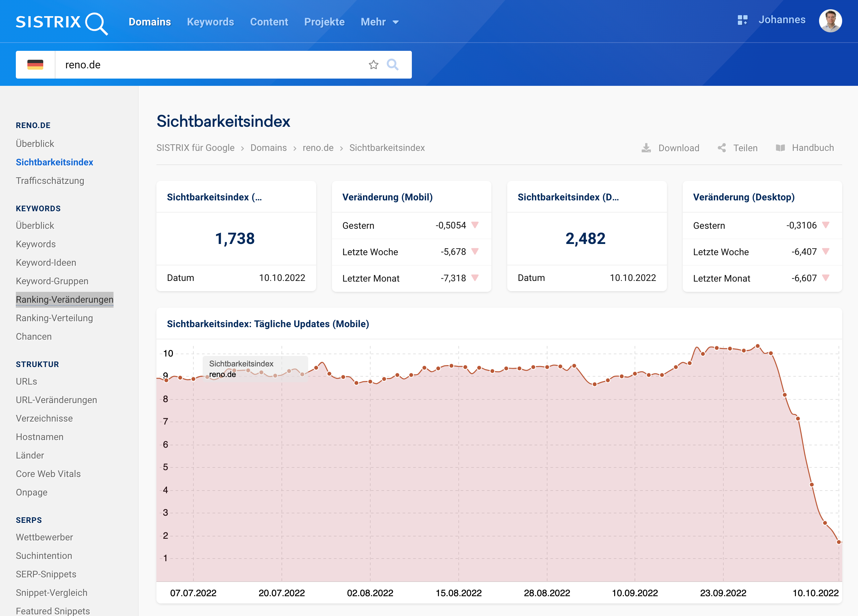The image size is (858, 616).
Task: Open the Keywords navigation tab
Action: coord(210,22)
